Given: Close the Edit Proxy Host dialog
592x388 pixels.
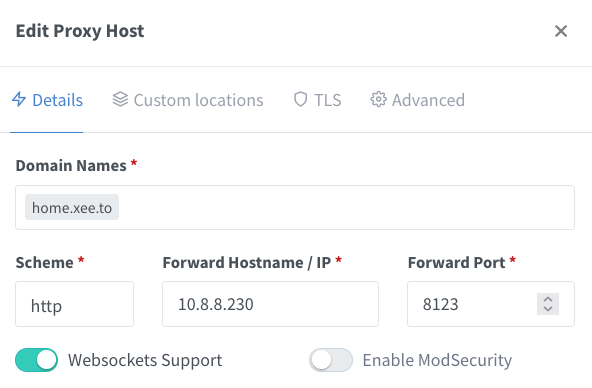Looking at the screenshot, I should [x=561, y=31].
